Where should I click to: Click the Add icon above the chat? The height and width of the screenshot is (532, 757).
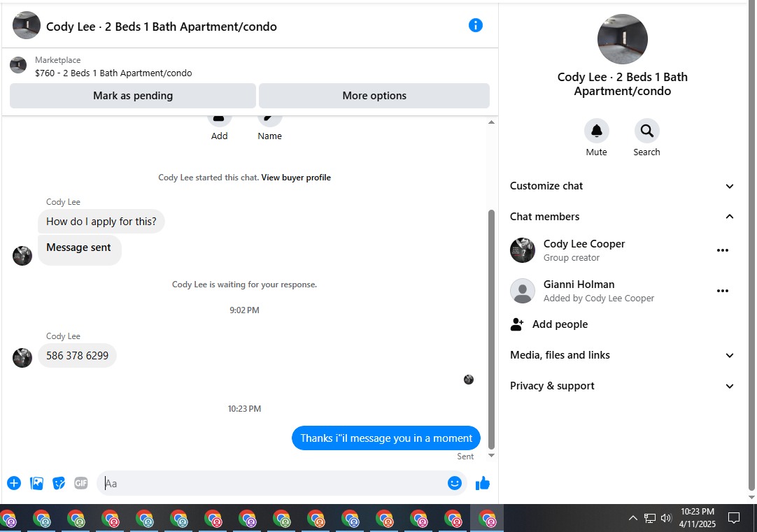(219, 119)
